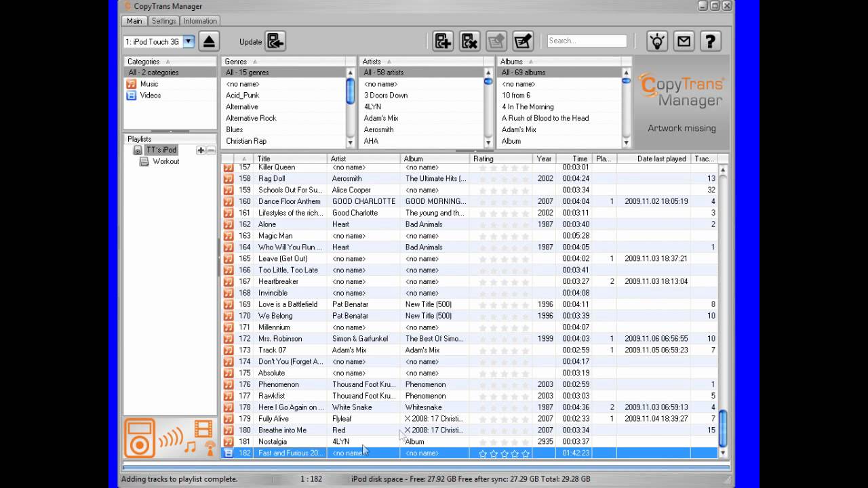The width and height of the screenshot is (868, 488).
Task: Click the edit track tags icon
Action: click(522, 41)
